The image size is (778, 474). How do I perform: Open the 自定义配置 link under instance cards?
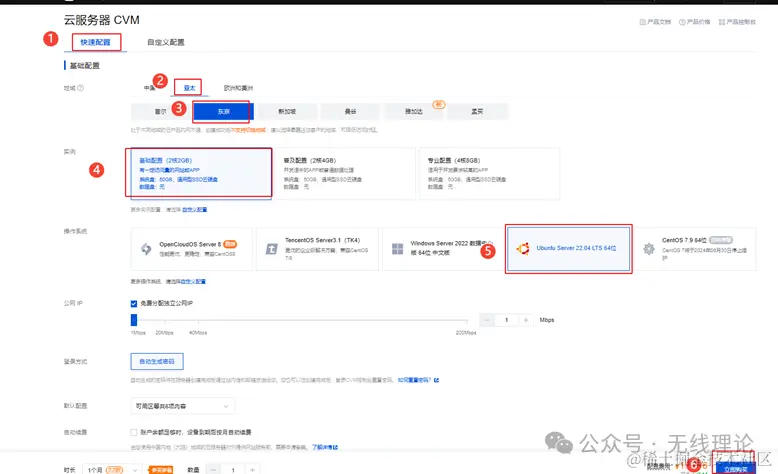coord(194,209)
